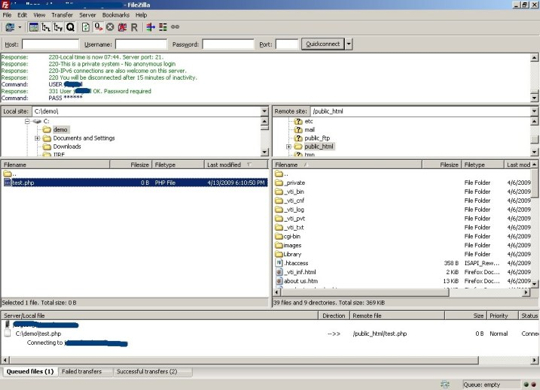Expand the public_html remote tree node
Image resolution: width=540 pixels, height=390 pixels.
click(289, 147)
